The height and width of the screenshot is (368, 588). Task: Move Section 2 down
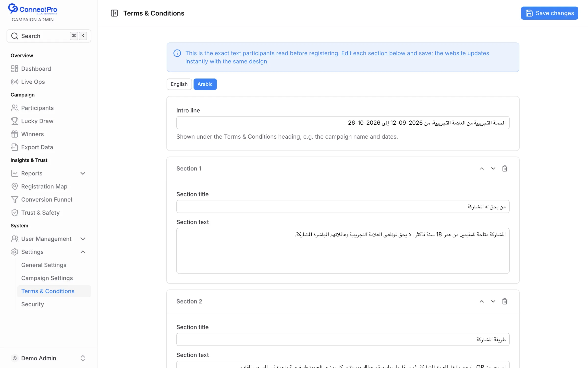493,301
